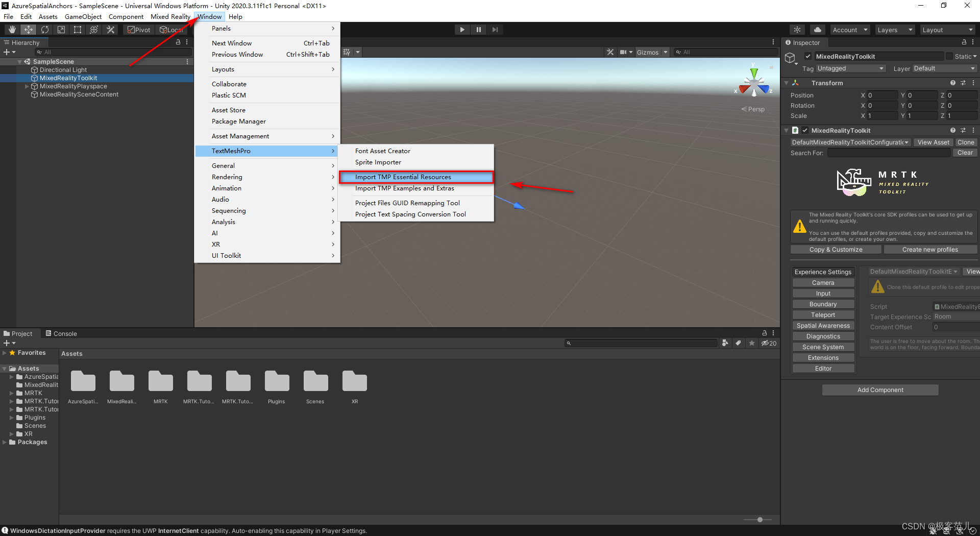
Task: Select the Scale tool
Action: [x=61, y=30]
